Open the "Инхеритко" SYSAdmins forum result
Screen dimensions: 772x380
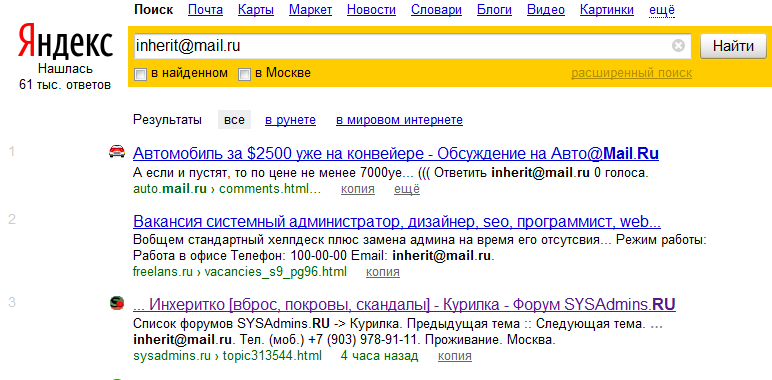tap(404, 305)
